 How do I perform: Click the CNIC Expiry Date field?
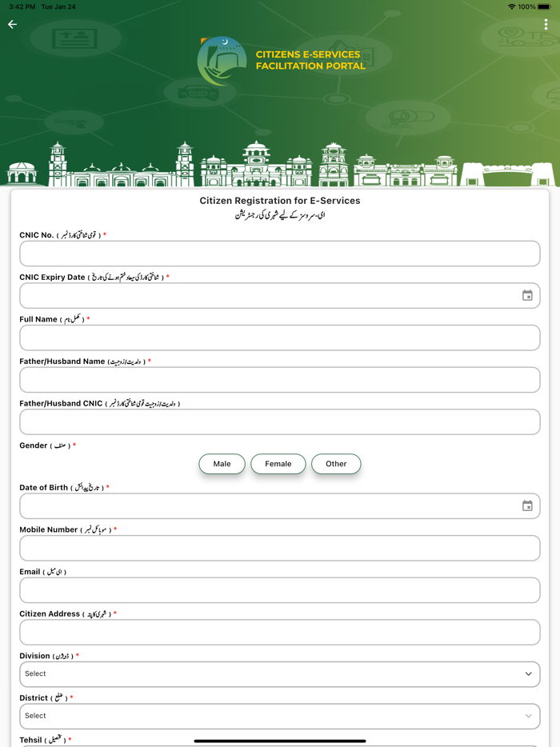(x=280, y=295)
